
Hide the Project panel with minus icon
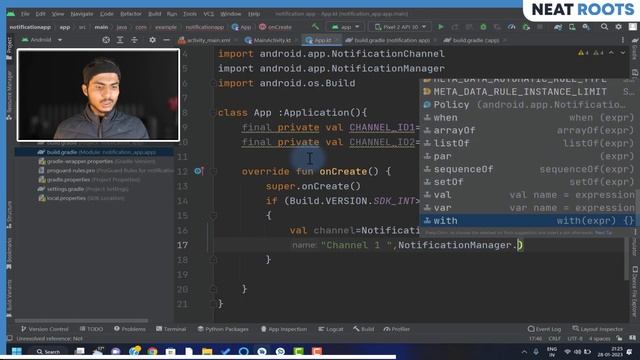(x=166, y=40)
